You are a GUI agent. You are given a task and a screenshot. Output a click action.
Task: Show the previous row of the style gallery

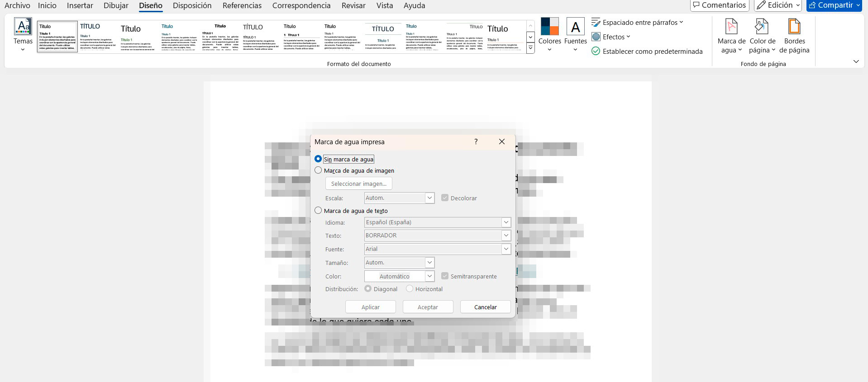click(530, 26)
